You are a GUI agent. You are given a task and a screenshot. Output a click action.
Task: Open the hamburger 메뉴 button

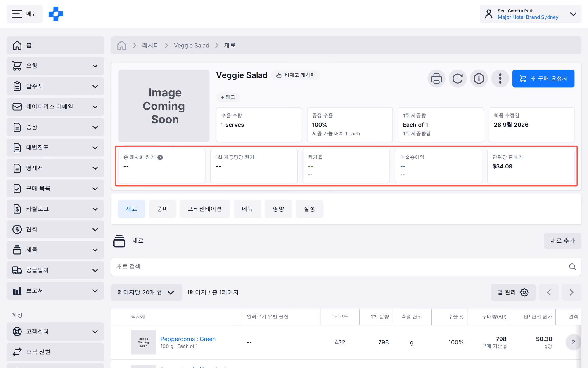coord(24,14)
